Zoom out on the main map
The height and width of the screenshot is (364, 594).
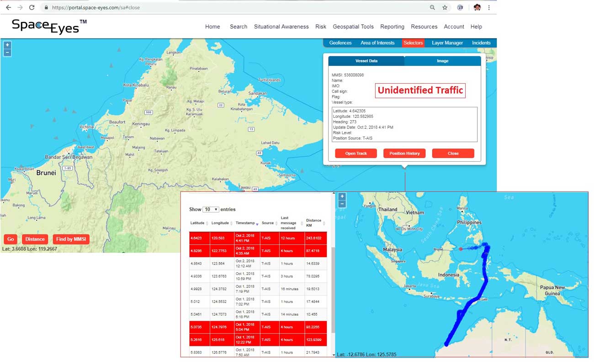click(x=7, y=52)
